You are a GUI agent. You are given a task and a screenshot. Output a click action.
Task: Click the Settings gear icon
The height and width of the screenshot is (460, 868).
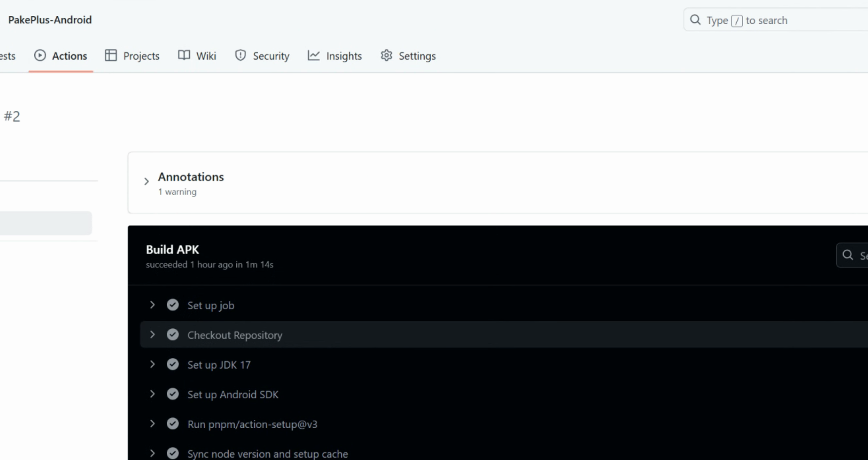pyautogui.click(x=386, y=55)
